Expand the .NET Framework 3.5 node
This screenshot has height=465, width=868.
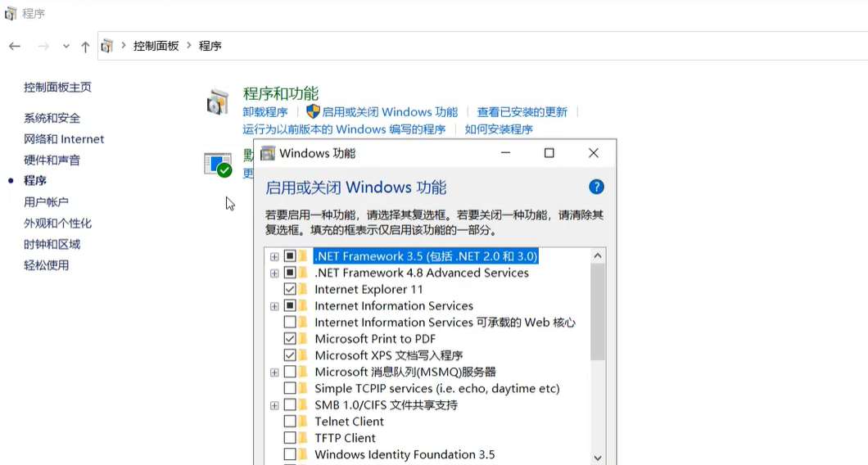click(x=274, y=256)
